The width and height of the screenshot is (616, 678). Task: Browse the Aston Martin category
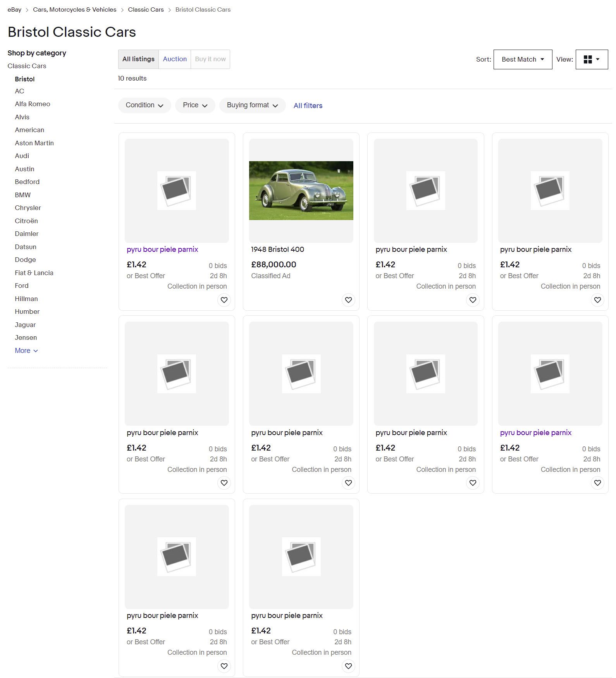[34, 143]
